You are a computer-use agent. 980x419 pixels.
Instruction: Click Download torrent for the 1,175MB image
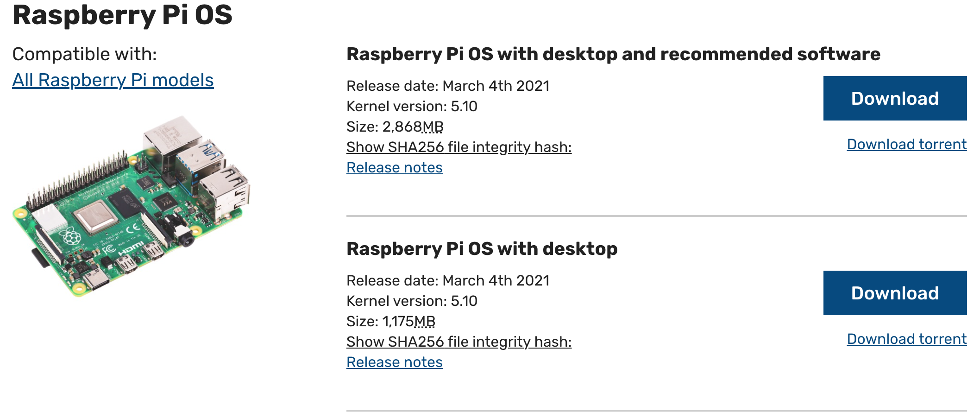tap(907, 339)
